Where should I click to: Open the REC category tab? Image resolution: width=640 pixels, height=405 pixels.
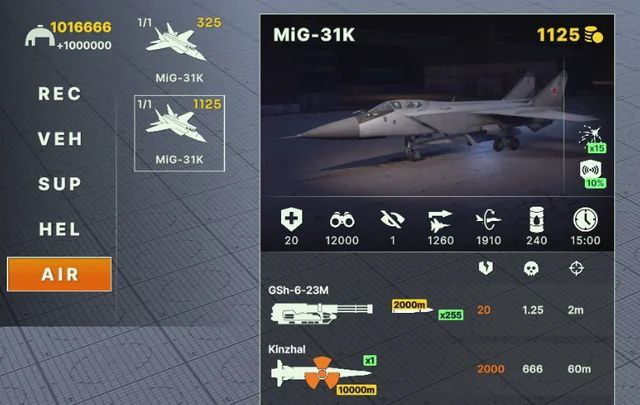click(x=60, y=94)
